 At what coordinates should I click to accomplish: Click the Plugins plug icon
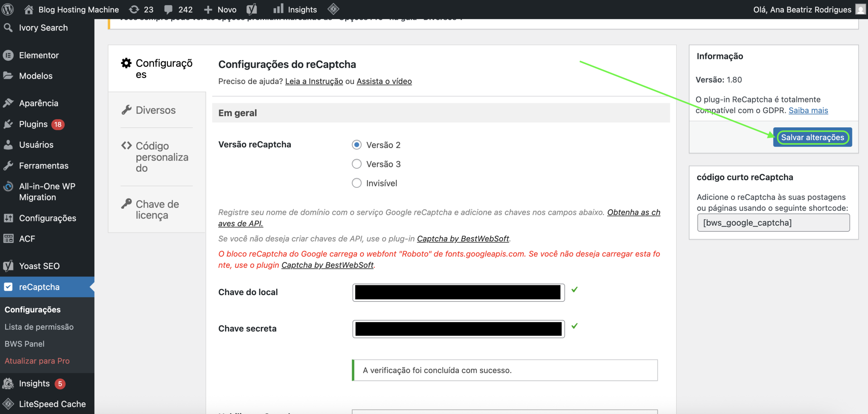point(8,124)
